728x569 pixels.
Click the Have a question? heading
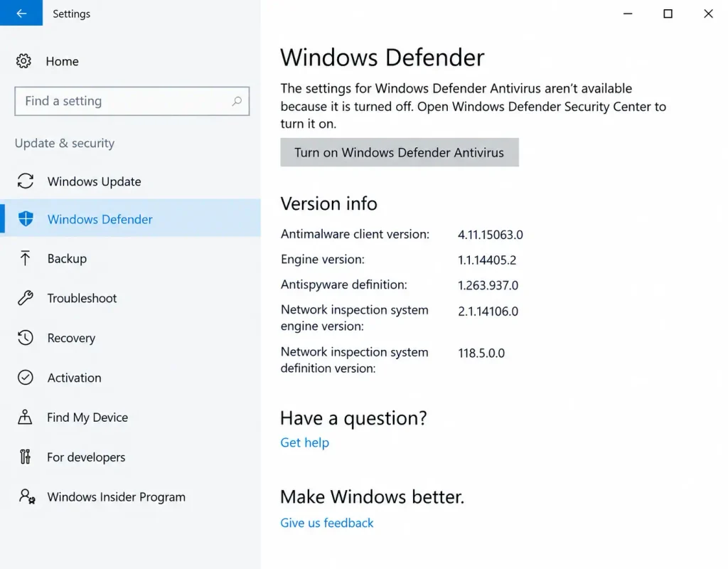[x=353, y=418]
